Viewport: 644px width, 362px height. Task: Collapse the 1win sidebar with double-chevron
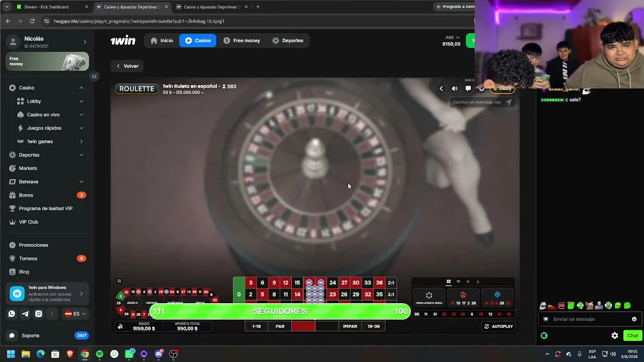[94, 76]
